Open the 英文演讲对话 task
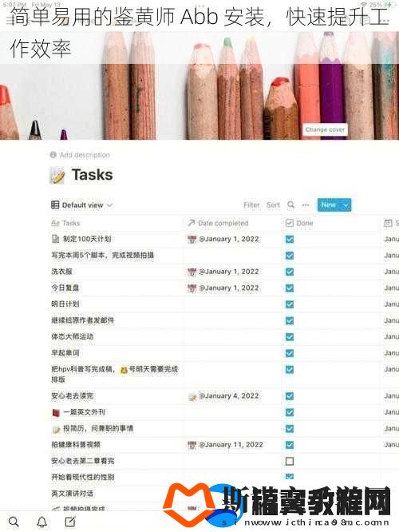The width and height of the screenshot is (399, 532). pyautogui.click(x=72, y=494)
